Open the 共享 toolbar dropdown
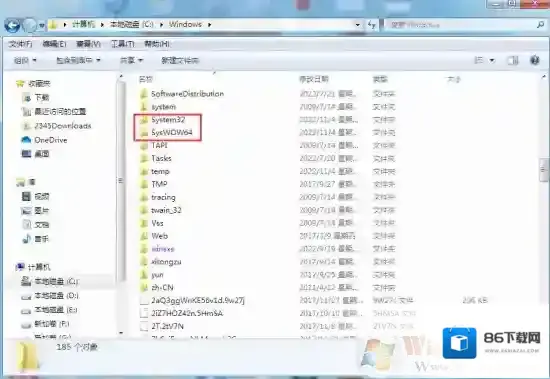 [131, 60]
